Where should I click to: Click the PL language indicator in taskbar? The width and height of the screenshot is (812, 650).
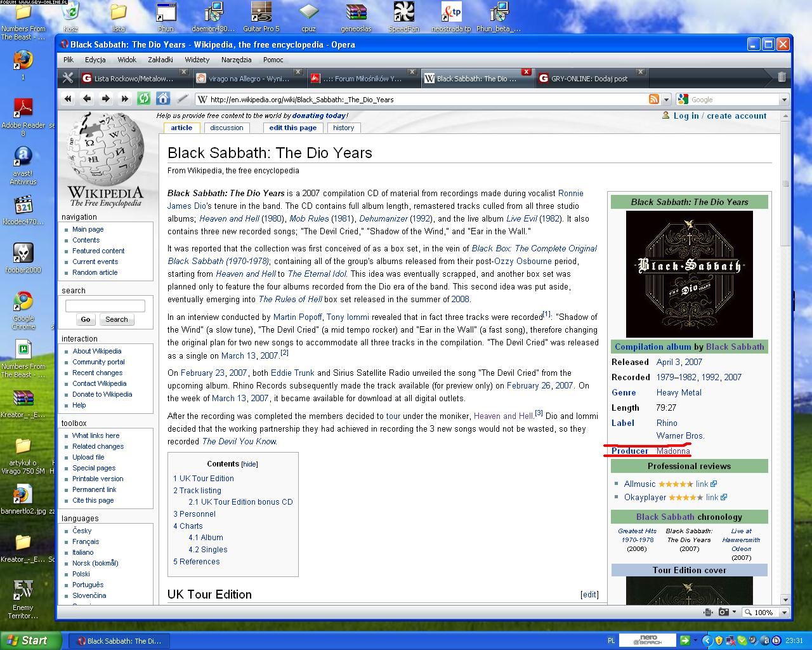tap(612, 640)
